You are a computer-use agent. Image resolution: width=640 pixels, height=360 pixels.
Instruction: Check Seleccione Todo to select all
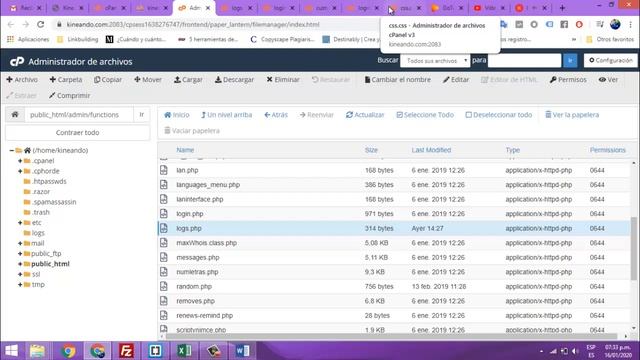[425, 115]
